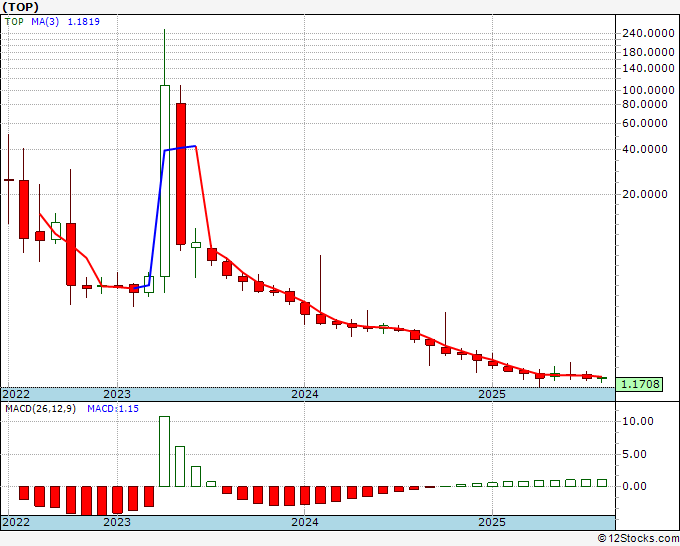The width and height of the screenshot is (680, 546).
Task: Click the 10.00 MACD axis label
Action: click(638, 422)
